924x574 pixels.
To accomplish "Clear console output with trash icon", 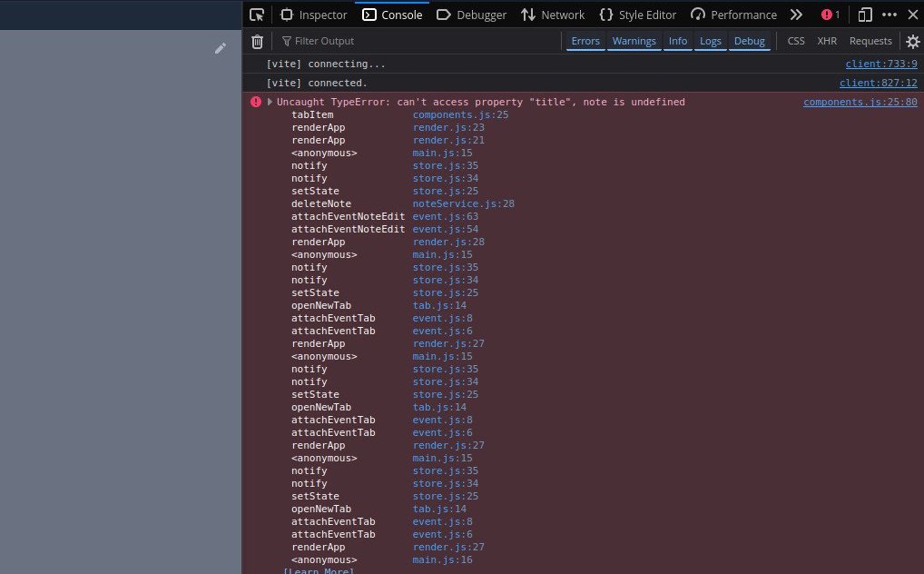I will click(x=257, y=41).
